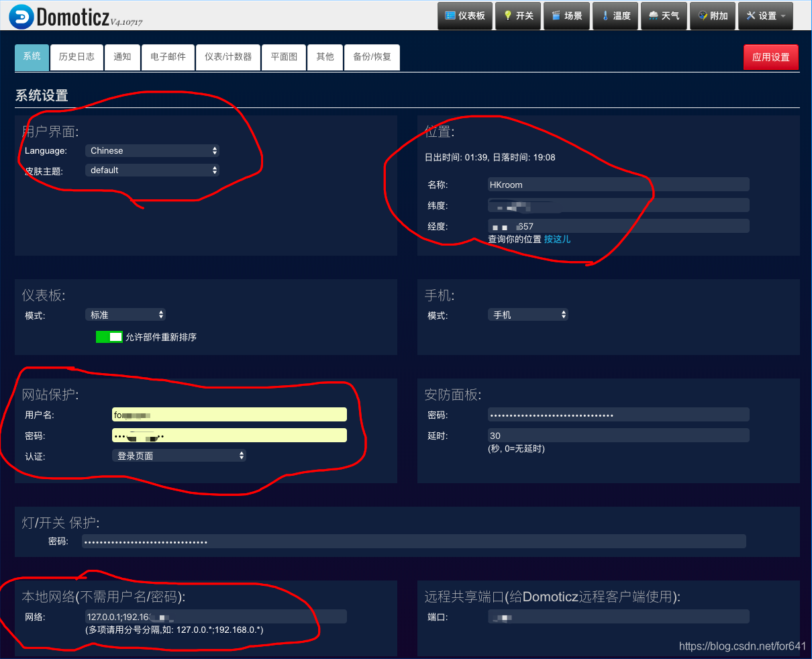Click the 本地网络 网络 address field

pos(216,617)
